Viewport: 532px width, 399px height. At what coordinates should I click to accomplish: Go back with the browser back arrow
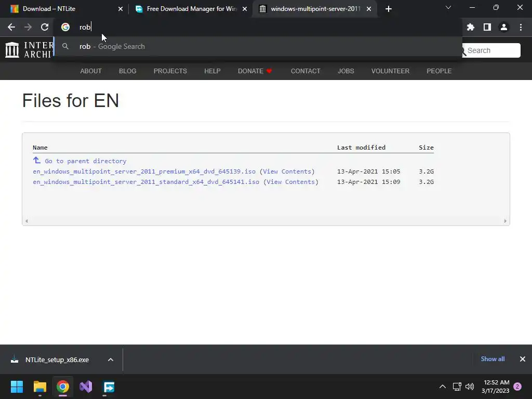coord(11,27)
